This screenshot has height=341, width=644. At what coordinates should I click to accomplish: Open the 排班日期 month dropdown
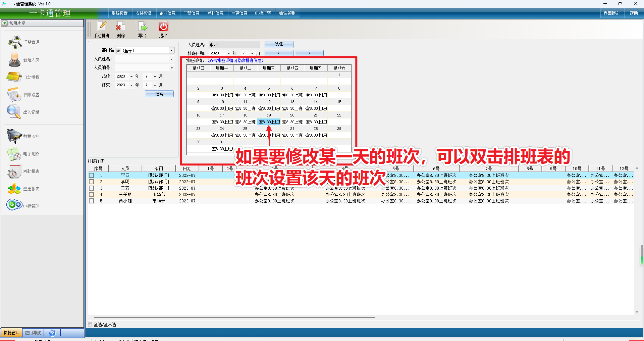[x=252, y=53]
